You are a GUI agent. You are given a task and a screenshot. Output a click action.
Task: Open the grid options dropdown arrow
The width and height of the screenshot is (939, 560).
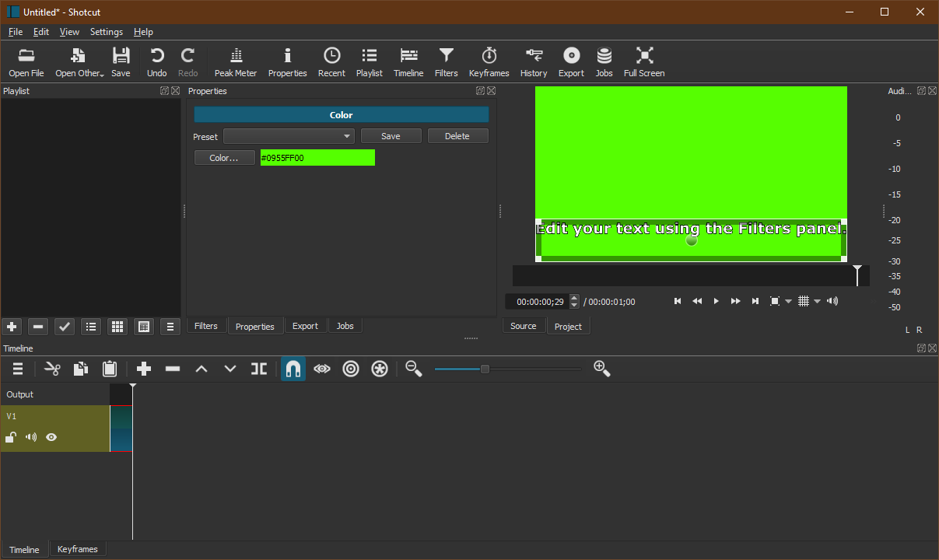coord(817,302)
